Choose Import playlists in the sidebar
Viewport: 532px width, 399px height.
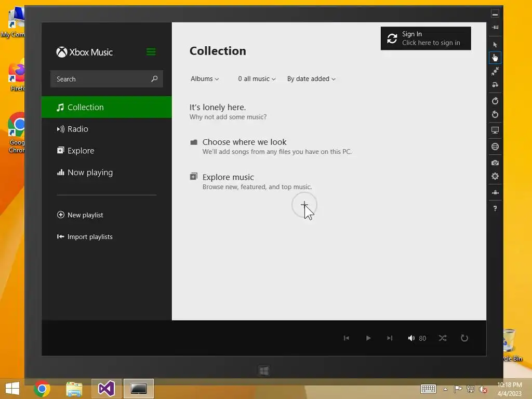pyautogui.click(x=85, y=237)
